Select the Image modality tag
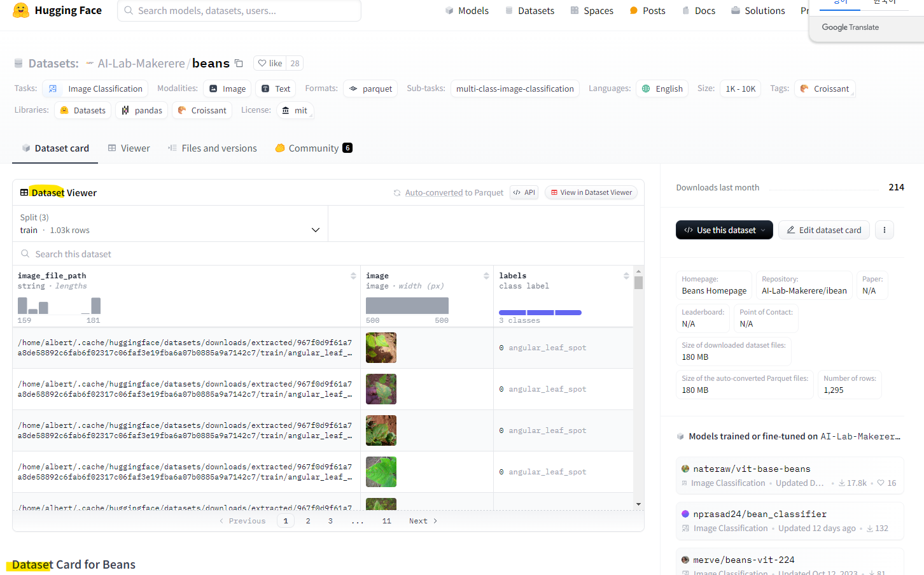Viewport: 924px width, 575px height. click(227, 89)
